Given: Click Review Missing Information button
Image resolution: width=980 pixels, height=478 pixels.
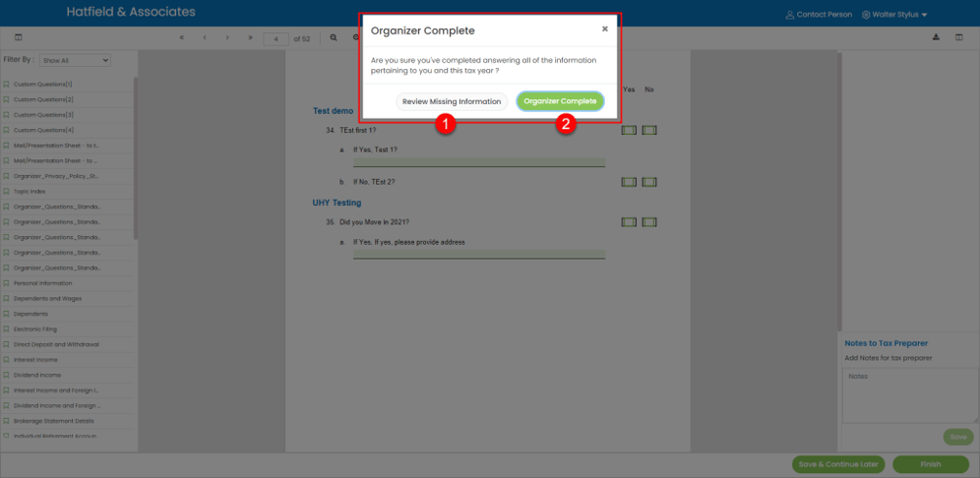Looking at the screenshot, I should click(451, 101).
